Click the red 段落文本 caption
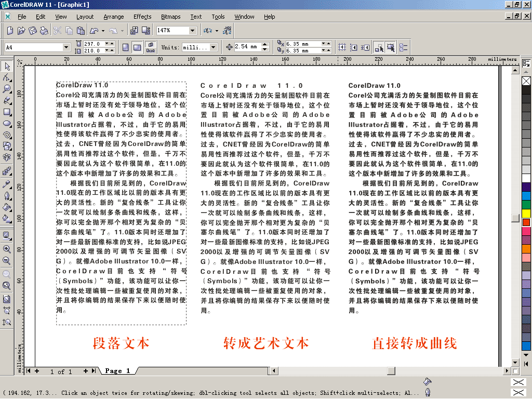Viewport: 532px width, 399px height. pos(121,343)
